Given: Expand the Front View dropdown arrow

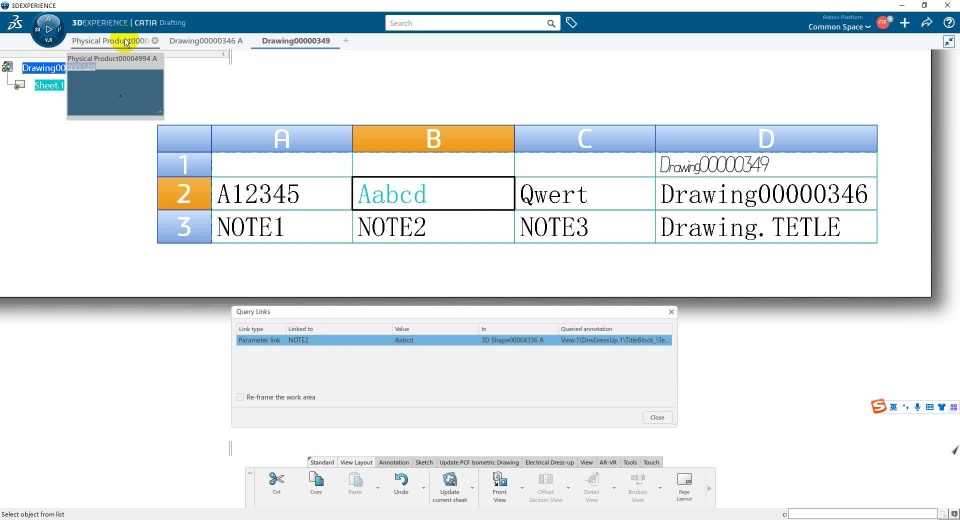Looking at the screenshot, I should (x=522, y=488).
